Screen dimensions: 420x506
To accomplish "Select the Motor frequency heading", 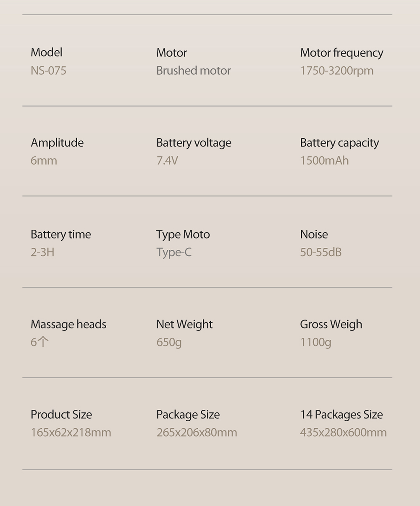I will point(341,53).
